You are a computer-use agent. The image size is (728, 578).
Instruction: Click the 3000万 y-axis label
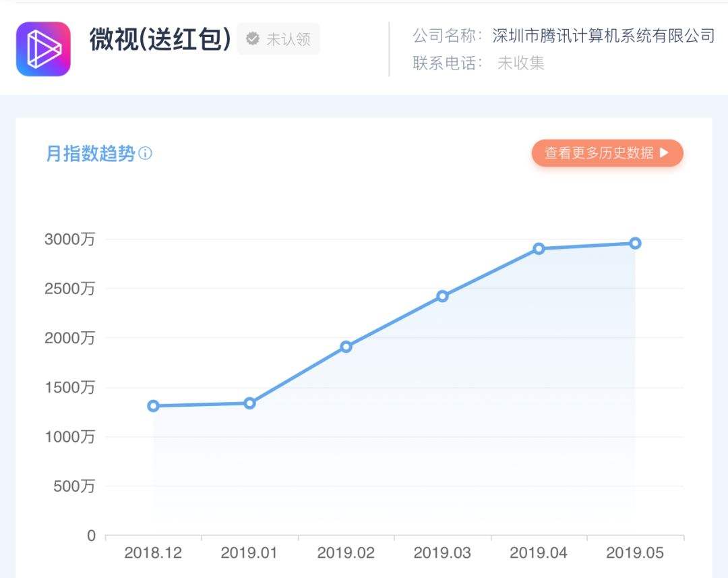69,239
